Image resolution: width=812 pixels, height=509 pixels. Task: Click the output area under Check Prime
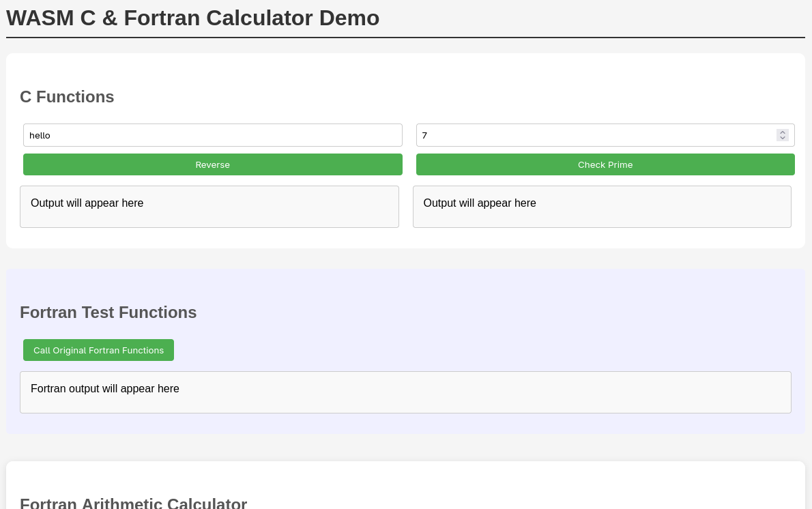[x=602, y=206]
